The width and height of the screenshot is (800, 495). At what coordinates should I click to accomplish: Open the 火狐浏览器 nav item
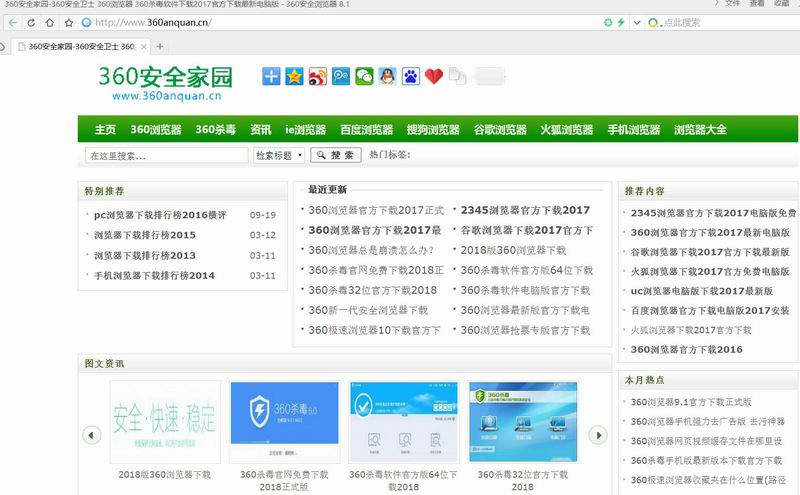(x=567, y=130)
